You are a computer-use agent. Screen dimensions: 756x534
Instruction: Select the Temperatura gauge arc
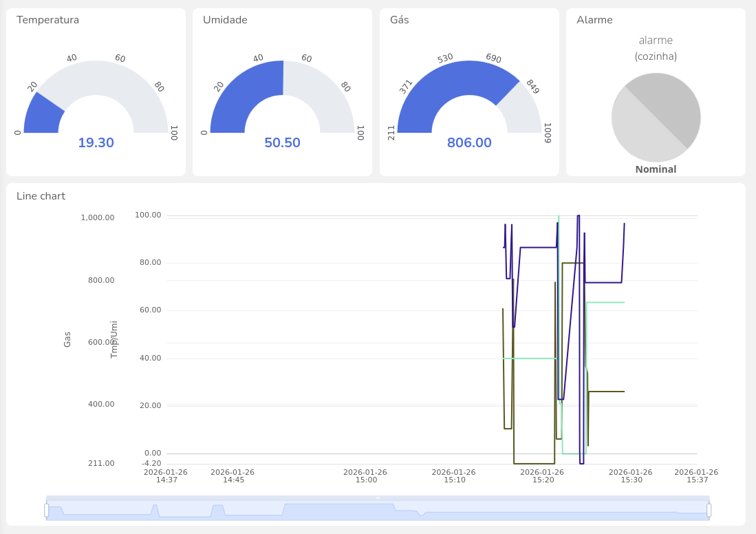click(41, 110)
